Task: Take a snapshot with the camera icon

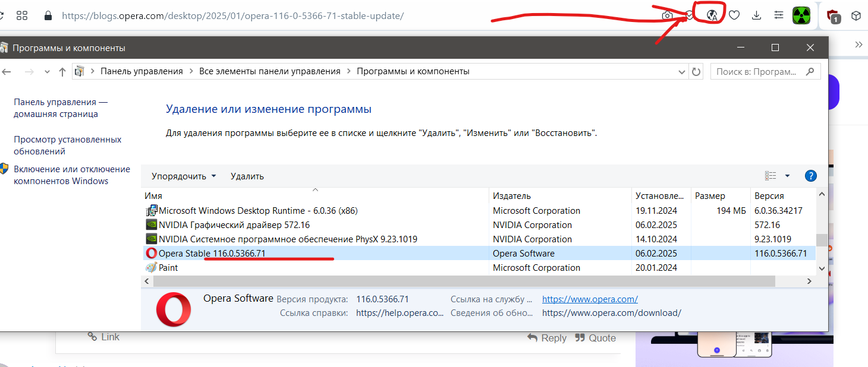Action: pyautogui.click(x=668, y=16)
